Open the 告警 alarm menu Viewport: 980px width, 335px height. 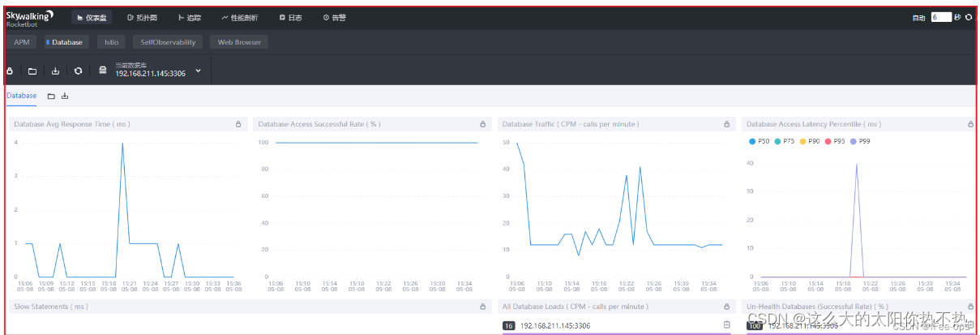(334, 17)
